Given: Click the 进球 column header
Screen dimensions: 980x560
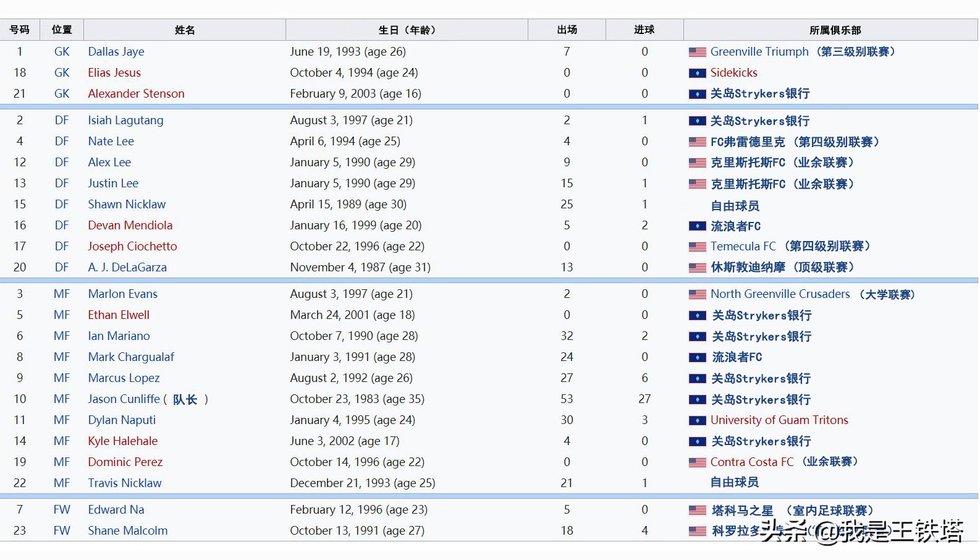Looking at the screenshot, I should pos(644,30).
